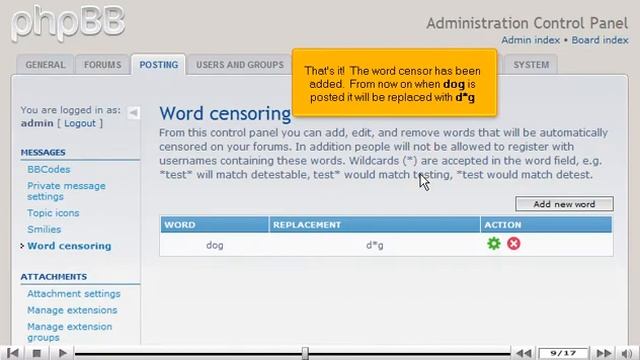Open Private message settings

[67, 191]
